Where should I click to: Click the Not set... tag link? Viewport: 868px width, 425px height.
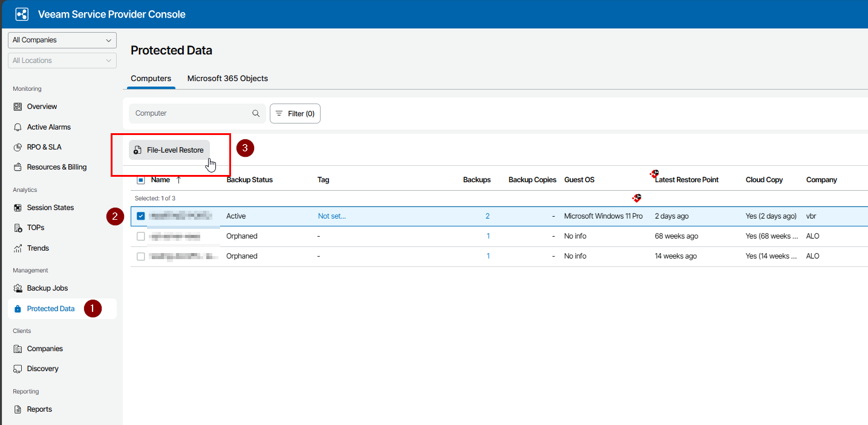click(x=331, y=216)
